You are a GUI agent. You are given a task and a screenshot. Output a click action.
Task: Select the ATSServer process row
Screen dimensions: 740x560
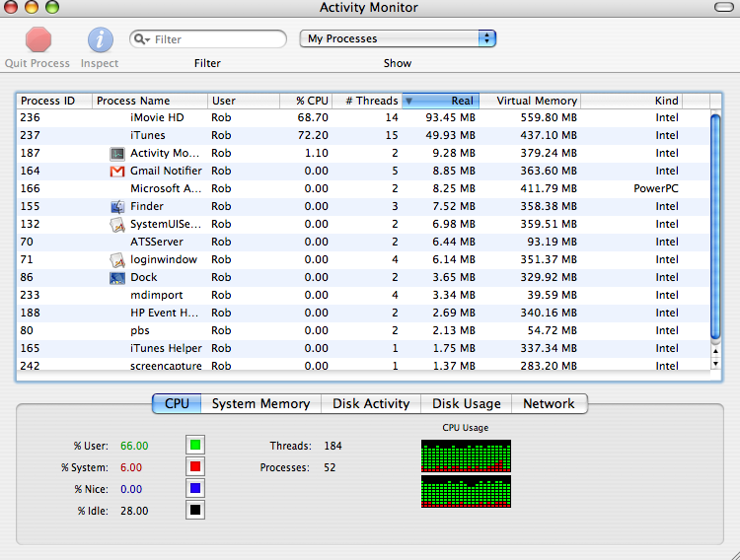click(x=363, y=243)
